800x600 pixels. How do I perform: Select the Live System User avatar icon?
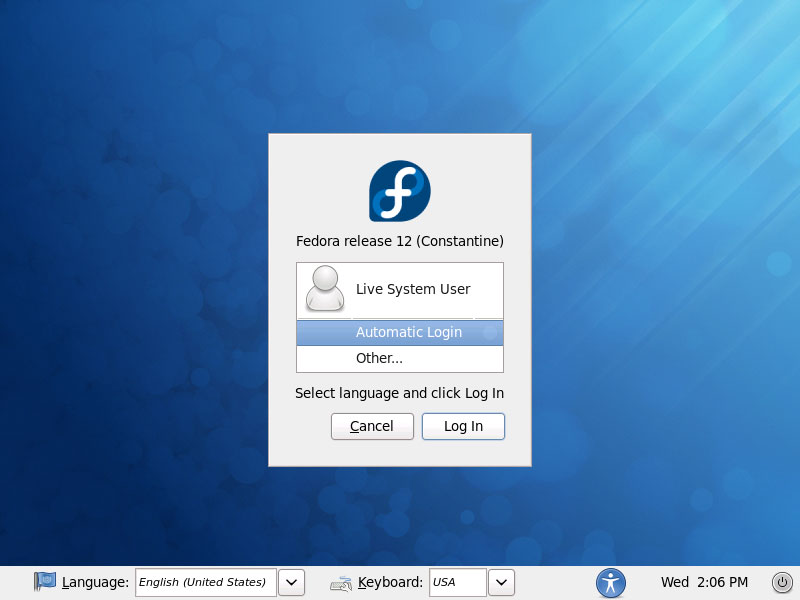click(x=324, y=289)
